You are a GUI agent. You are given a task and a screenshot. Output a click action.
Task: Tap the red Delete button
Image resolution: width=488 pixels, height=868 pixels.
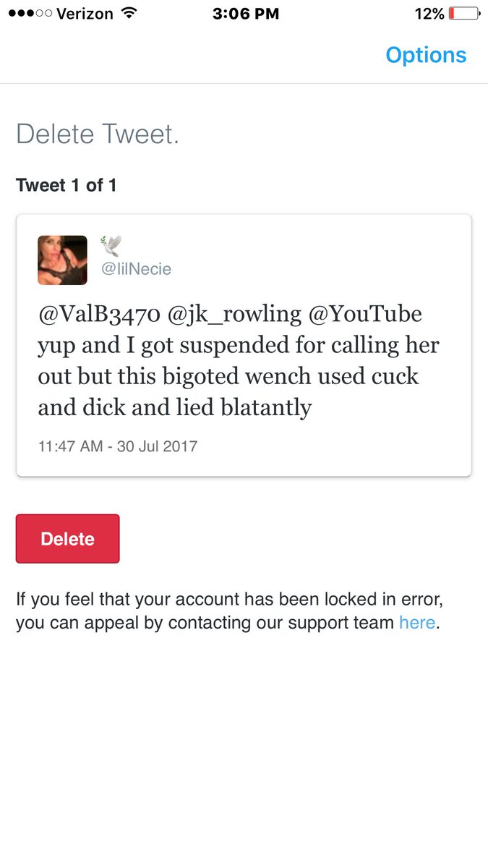[x=67, y=539]
